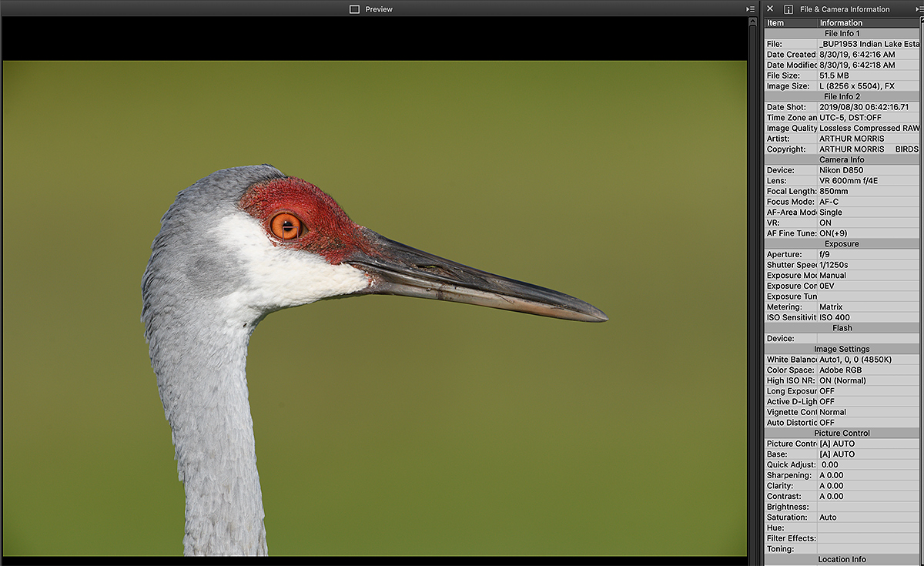Collapse the Image Settings section
The height and width of the screenshot is (566, 924).
842,349
